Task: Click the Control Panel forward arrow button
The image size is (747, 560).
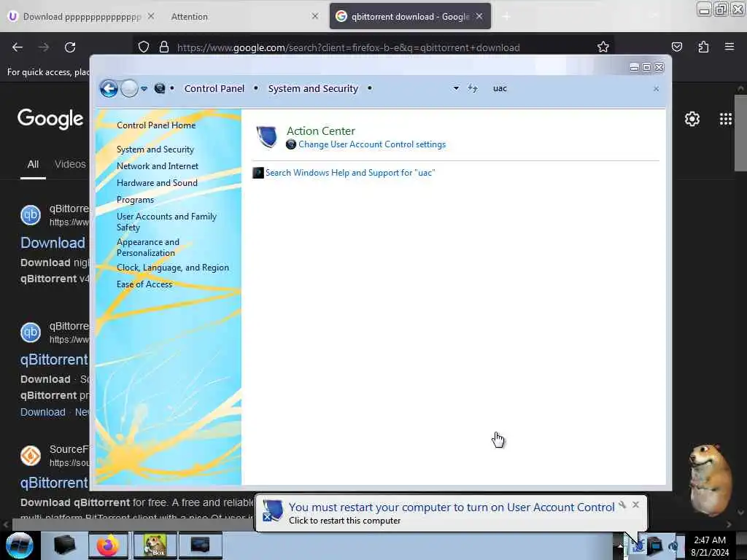Action: coord(129,88)
